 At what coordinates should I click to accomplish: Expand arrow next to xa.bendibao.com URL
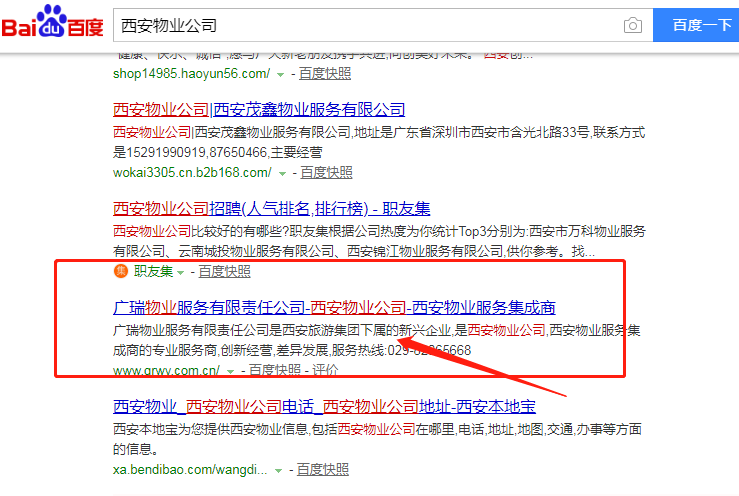click(x=279, y=469)
